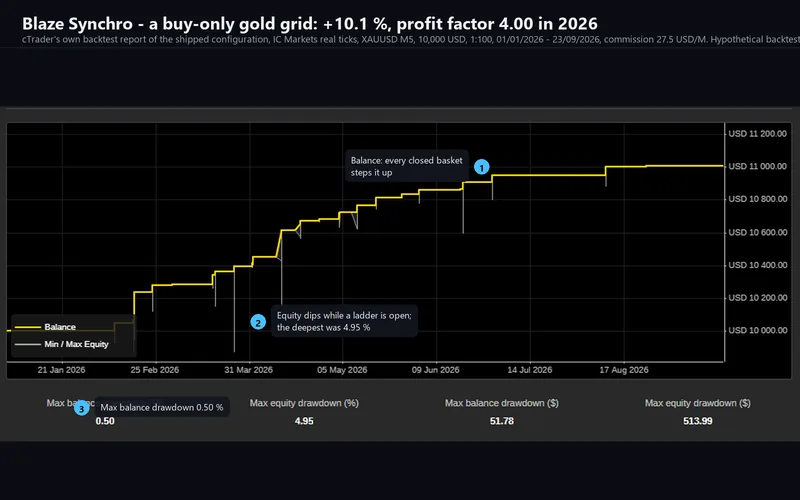The image size is (800, 500).
Task: Click the Blaze Synchro chart title
Action: (310, 23)
